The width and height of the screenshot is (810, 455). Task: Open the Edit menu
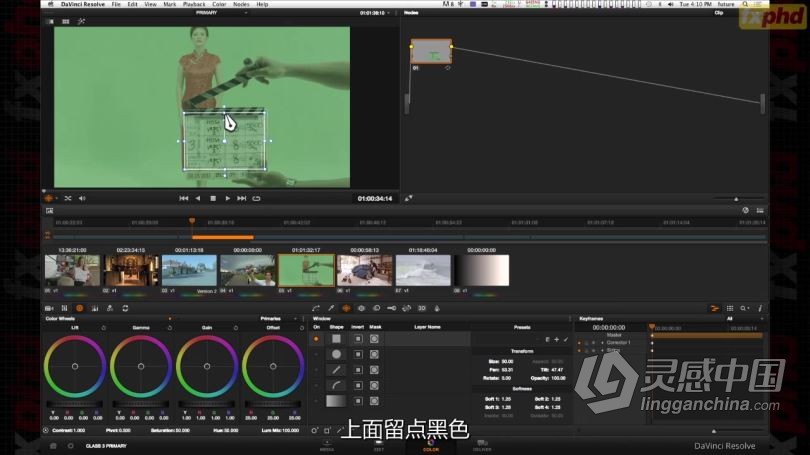coord(133,4)
